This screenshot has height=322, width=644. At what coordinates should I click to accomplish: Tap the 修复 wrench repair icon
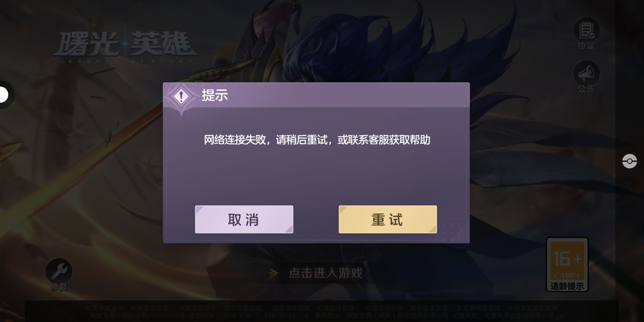click(59, 271)
